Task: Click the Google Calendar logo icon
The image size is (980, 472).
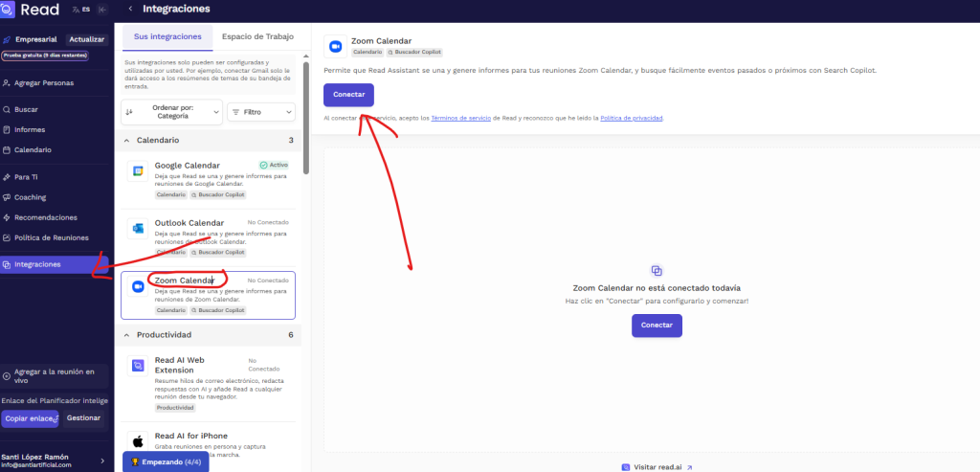Action: [138, 170]
